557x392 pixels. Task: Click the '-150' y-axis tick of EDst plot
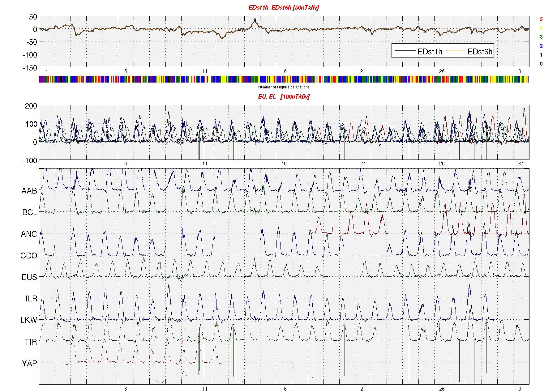click(30, 68)
